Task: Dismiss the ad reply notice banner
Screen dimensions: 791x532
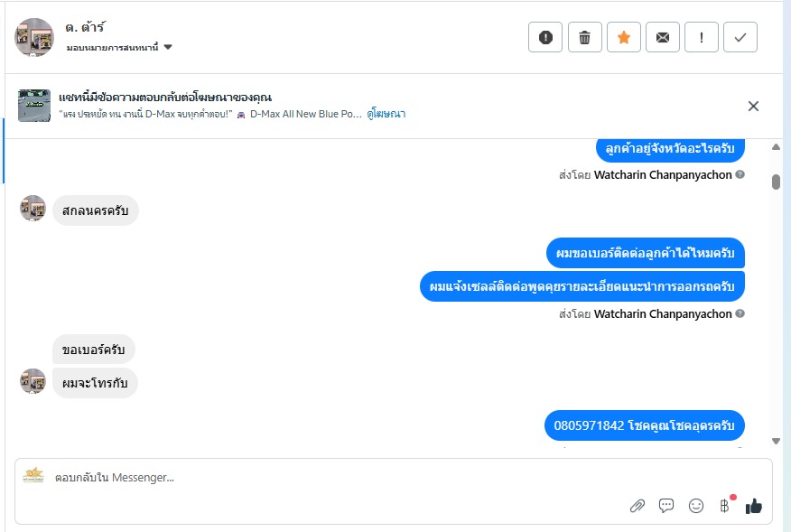Action: pyautogui.click(x=753, y=106)
